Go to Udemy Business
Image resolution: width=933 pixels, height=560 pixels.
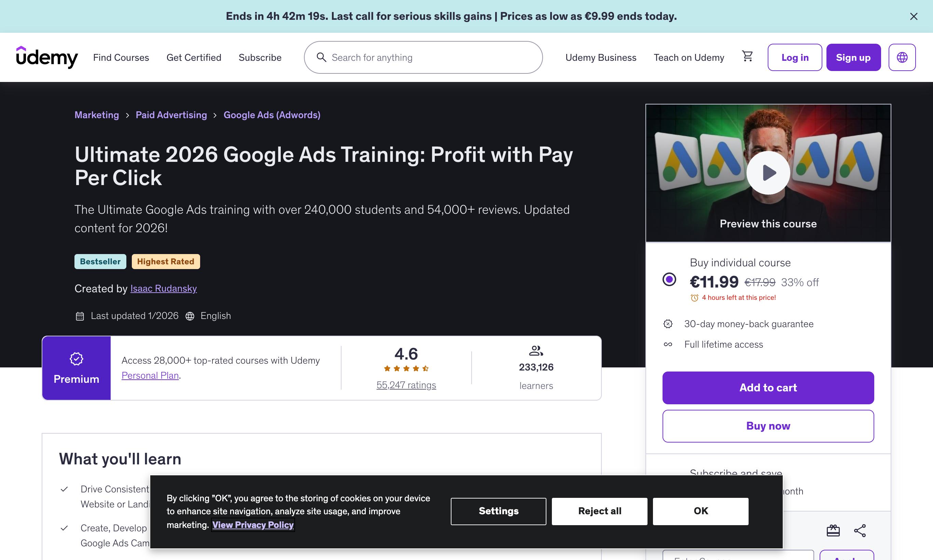[x=601, y=57]
